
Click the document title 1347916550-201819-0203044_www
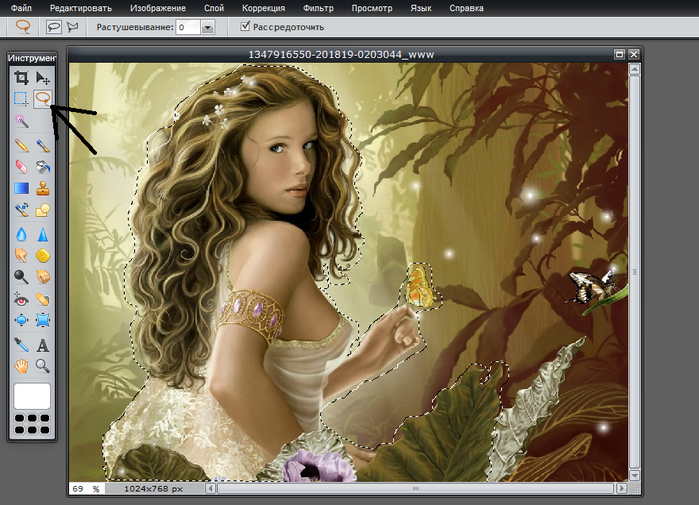(341, 54)
